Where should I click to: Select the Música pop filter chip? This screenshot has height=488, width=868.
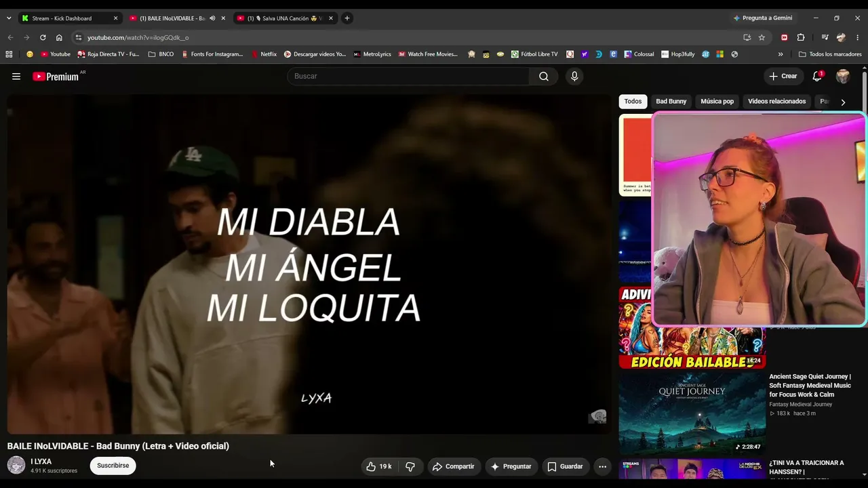coord(717,102)
